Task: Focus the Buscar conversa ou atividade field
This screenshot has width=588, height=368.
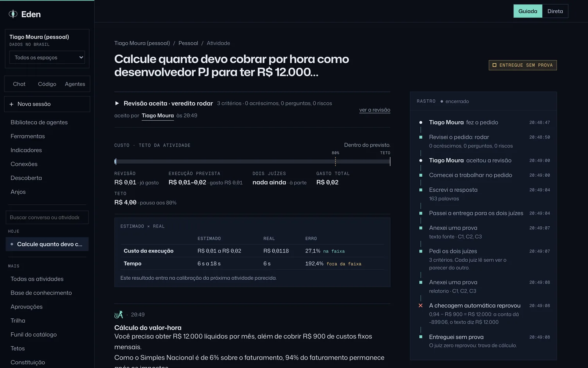Action: (47, 217)
